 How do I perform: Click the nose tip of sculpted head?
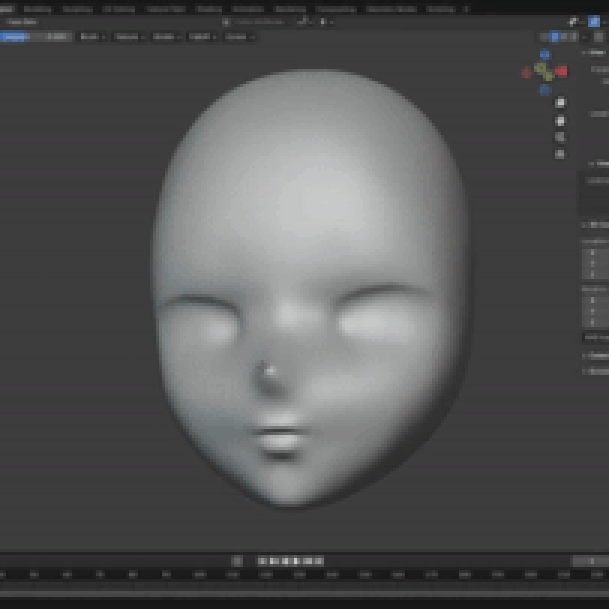[271, 372]
